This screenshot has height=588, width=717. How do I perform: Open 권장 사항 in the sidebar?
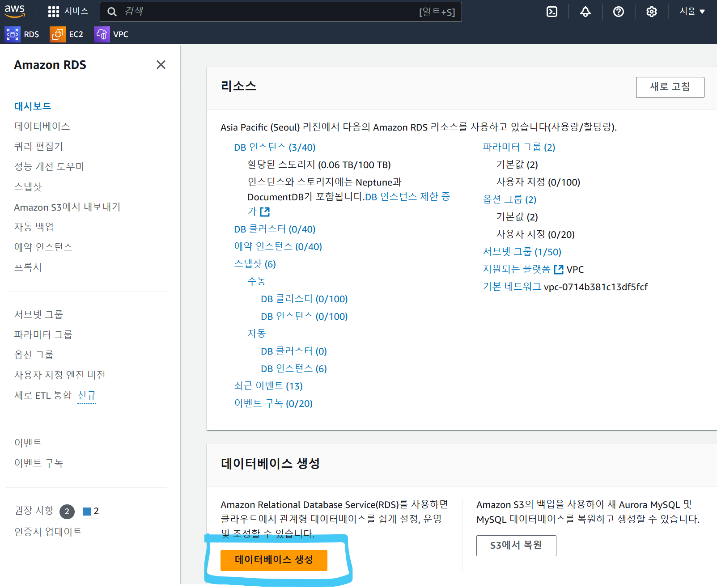[34, 511]
